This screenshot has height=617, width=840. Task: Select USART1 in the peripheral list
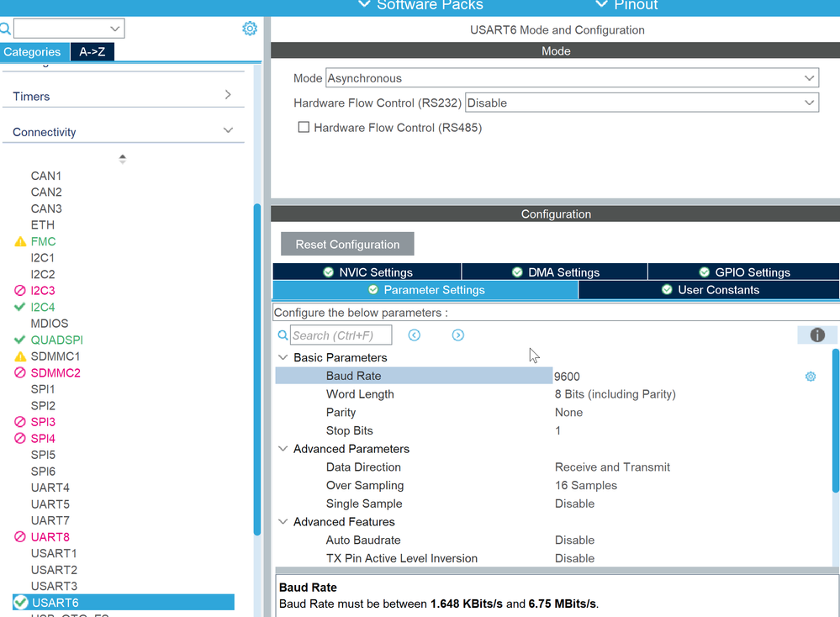coord(54,553)
